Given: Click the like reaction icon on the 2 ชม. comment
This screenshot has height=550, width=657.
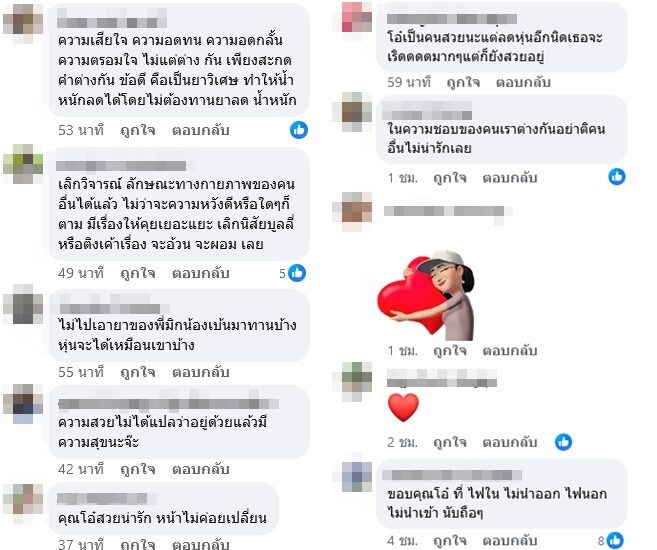Looking at the screenshot, I should 564,442.
